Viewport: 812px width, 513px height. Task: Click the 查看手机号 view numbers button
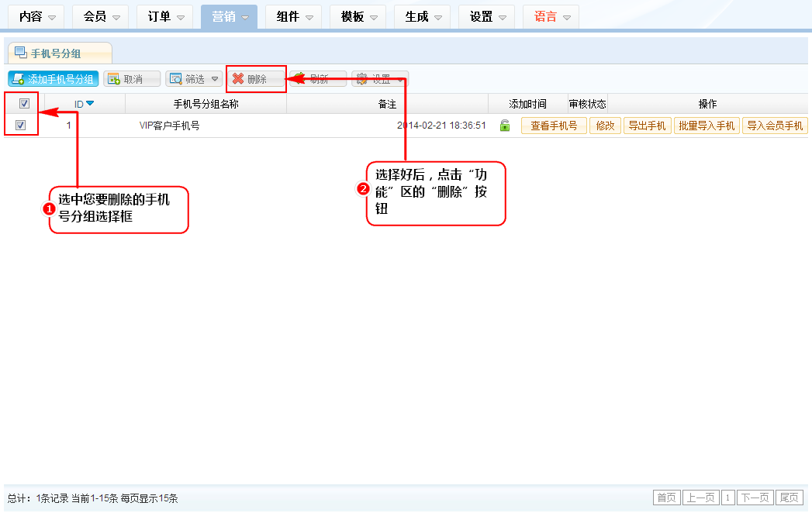coord(554,126)
